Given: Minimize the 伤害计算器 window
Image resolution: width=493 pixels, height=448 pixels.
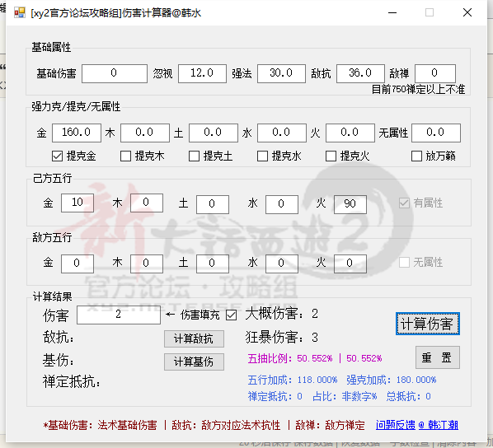Looking at the screenshot, I should [392, 12].
